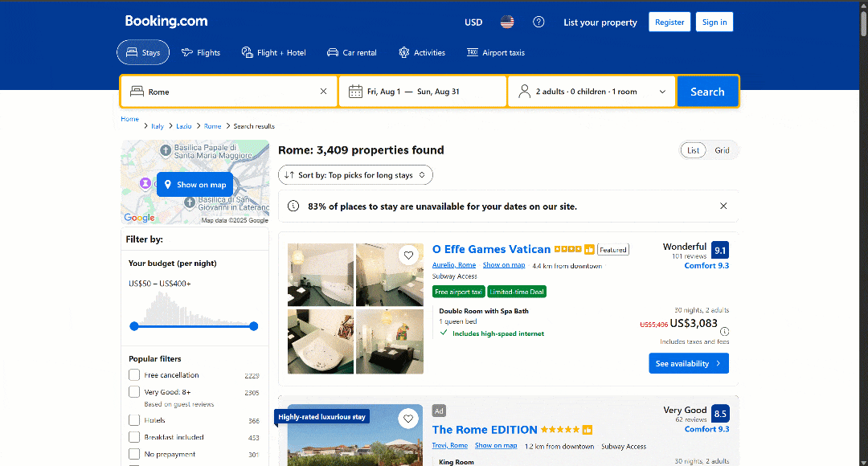Click info icon in unavailability notice
868x466 pixels.
[x=293, y=206]
